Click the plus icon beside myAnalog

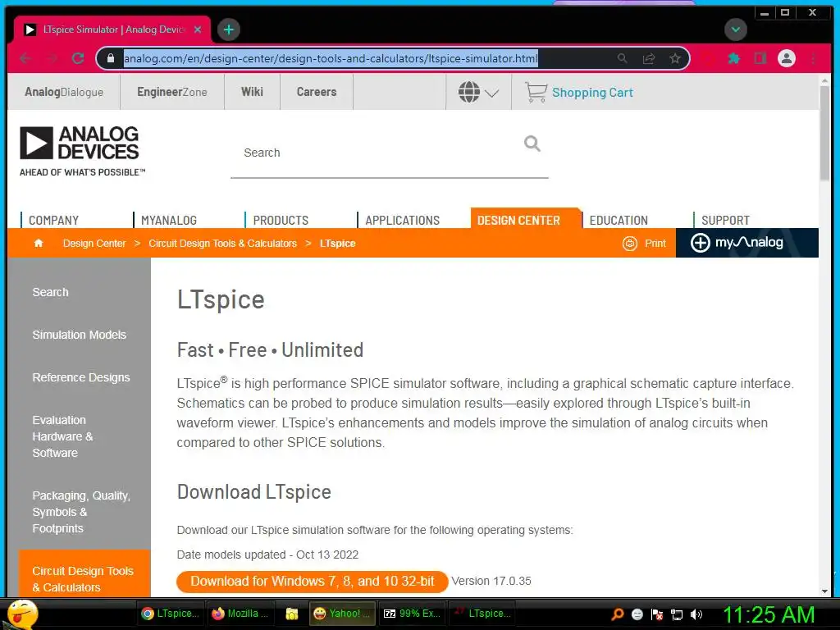(700, 243)
